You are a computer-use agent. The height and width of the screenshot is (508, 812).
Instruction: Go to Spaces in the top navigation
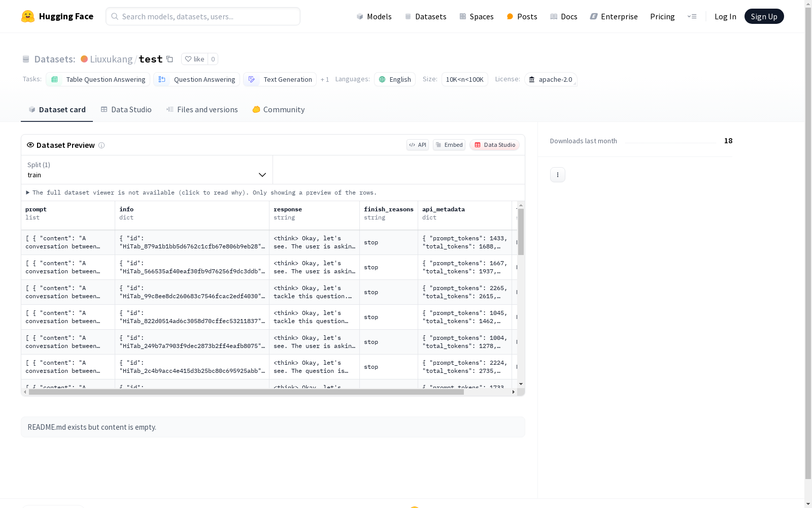(477, 16)
